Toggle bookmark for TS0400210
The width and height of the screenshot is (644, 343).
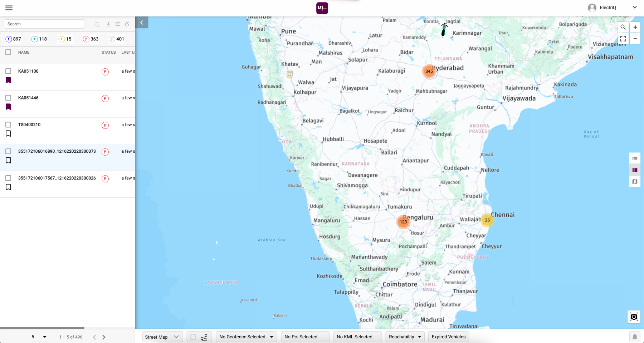point(8,133)
